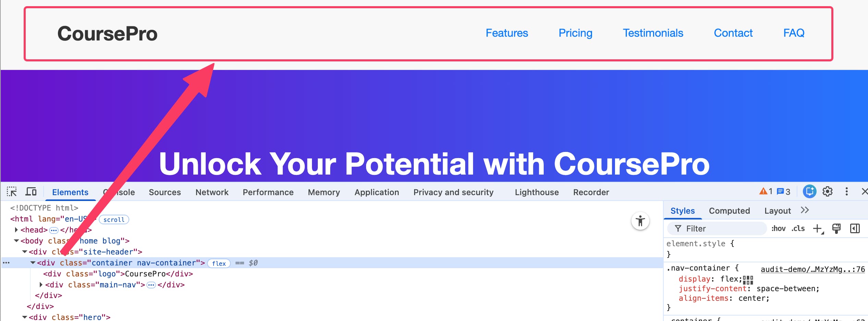Add a new style rule with plus icon
Viewport: 868px width, 321px height.
[818, 228]
